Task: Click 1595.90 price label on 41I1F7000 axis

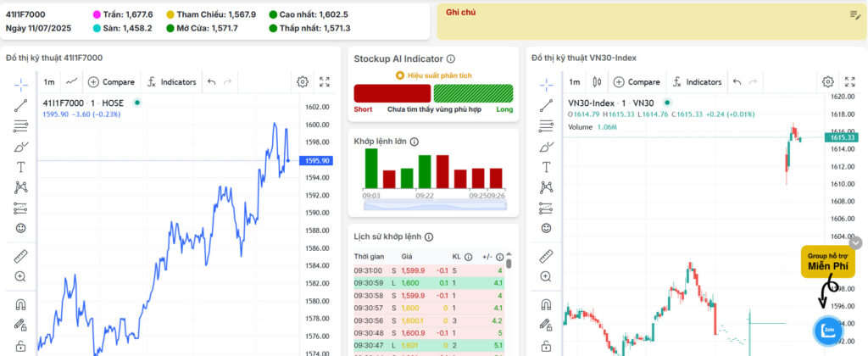Action: click(316, 160)
